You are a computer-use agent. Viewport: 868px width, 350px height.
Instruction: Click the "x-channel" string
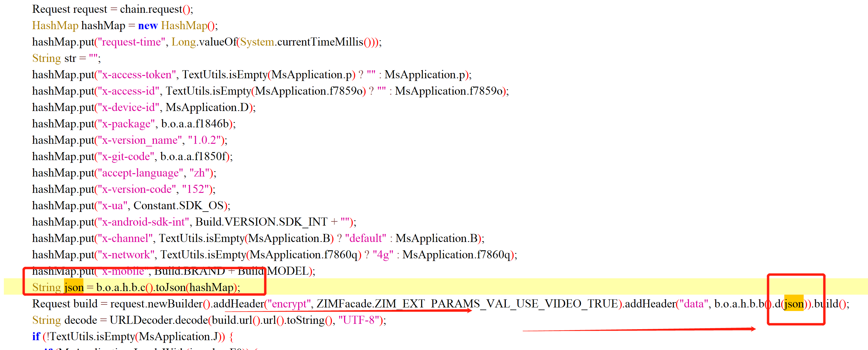tap(125, 239)
